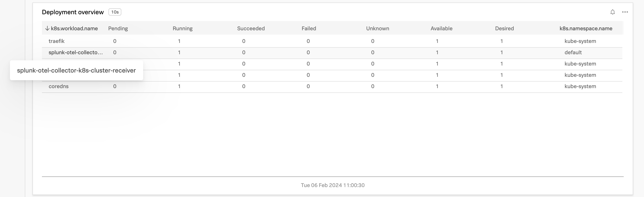This screenshot has width=644, height=197.
Task: Click the Pending value 0 for coredns
Action: pos(115,86)
